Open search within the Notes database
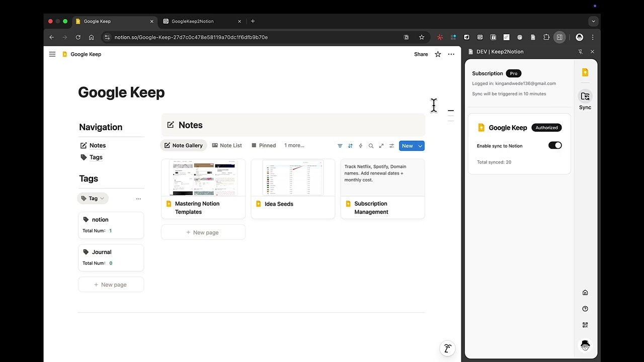 (371, 145)
